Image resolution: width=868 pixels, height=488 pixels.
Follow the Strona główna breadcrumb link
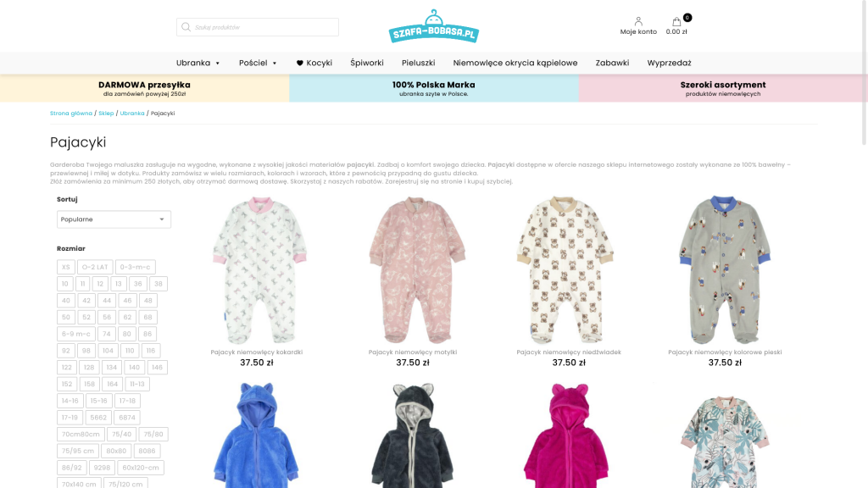(71, 114)
